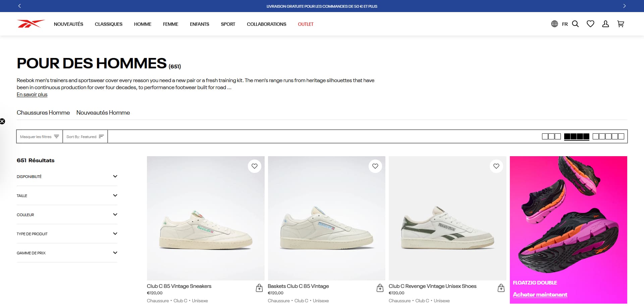Hide filters with Masquer les filtres
Screen dimensions: 644x308
(x=40, y=136)
